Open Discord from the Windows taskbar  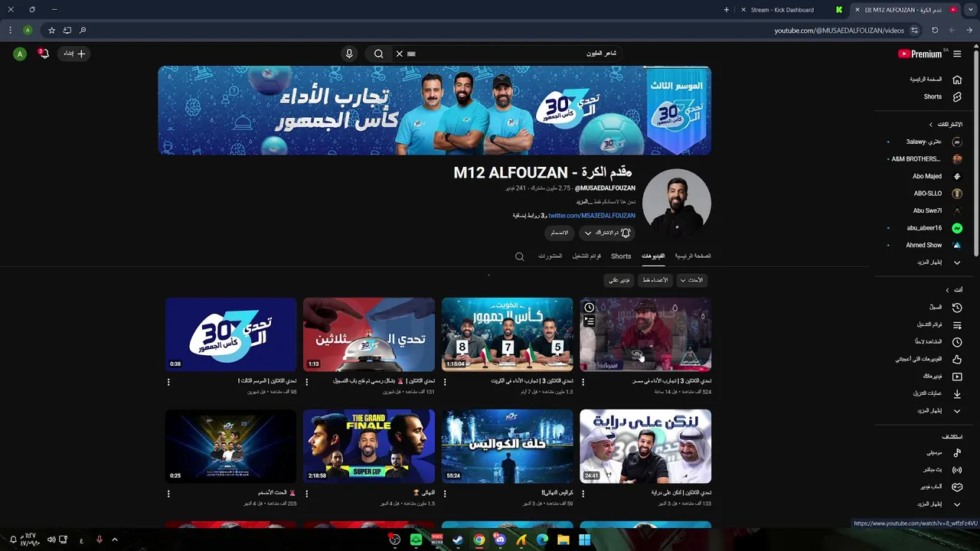500,540
